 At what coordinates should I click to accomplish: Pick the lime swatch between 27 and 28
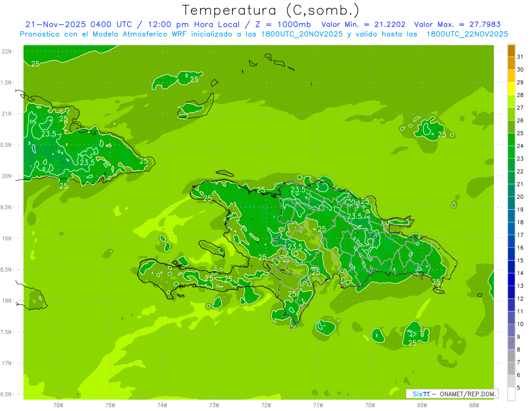click(511, 102)
